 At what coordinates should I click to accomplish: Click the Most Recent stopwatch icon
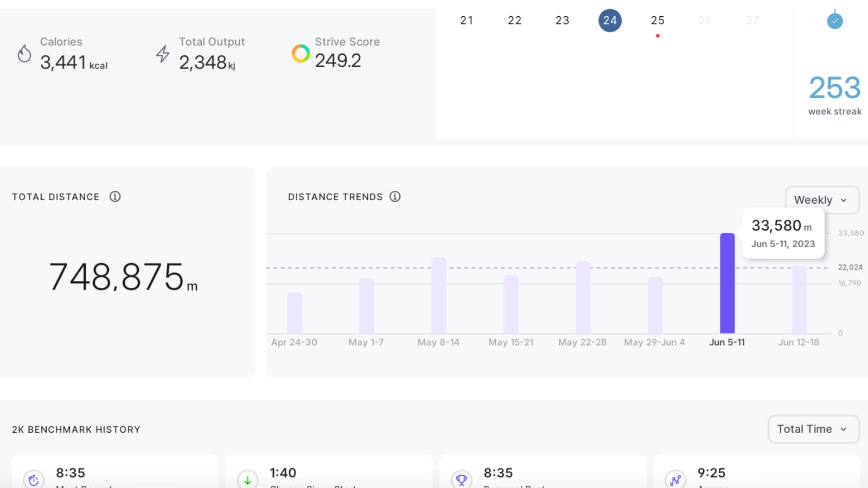click(34, 479)
